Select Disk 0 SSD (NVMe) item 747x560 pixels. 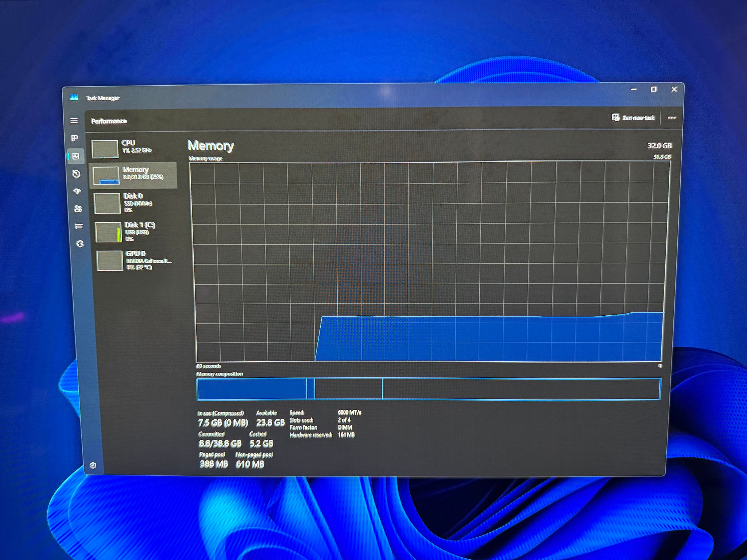tap(135, 203)
